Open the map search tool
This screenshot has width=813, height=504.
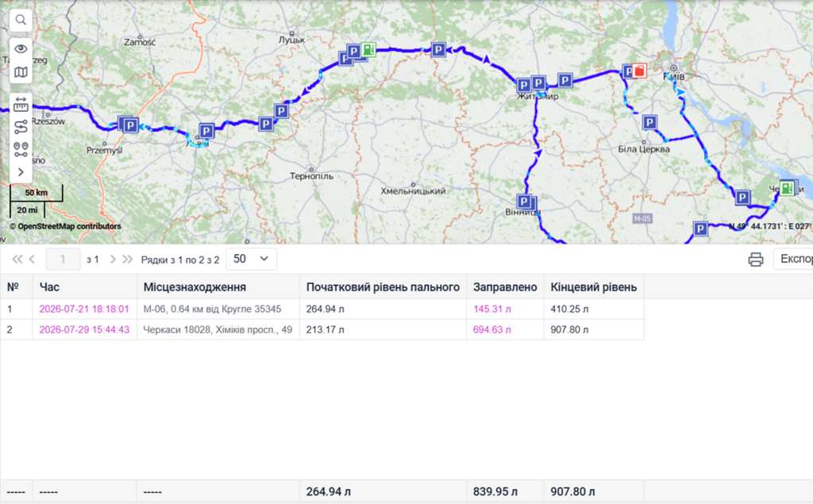(21, 20)
